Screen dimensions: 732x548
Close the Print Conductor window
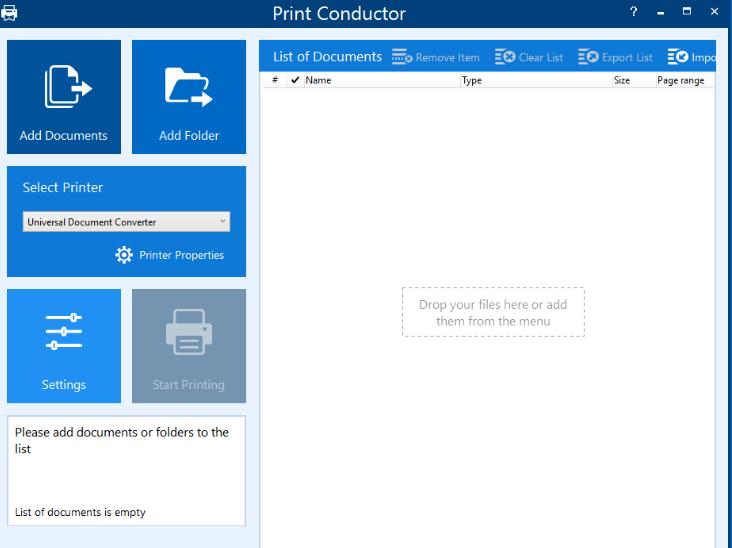click(714, 12)
